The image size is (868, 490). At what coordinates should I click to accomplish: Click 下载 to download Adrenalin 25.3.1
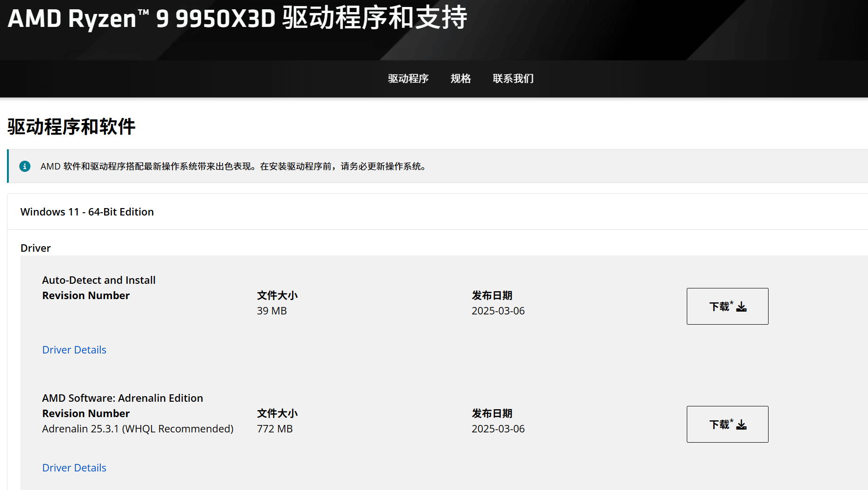tap(727, 424)
